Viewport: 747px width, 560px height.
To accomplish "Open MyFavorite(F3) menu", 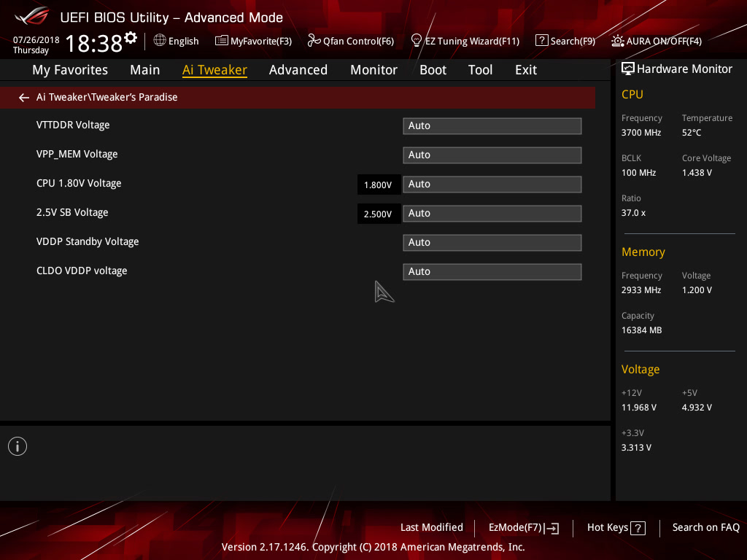I will 261,42.
